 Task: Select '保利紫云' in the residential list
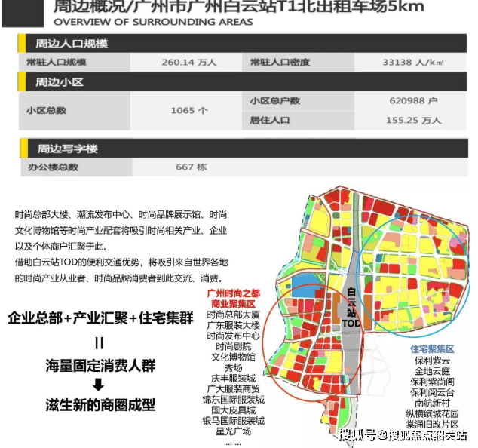click(432, 361)
